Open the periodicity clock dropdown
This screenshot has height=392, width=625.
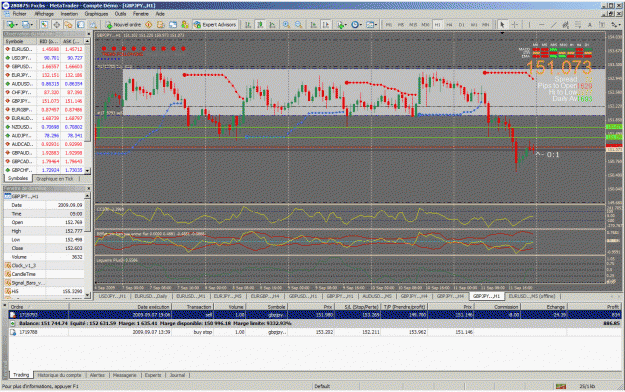[356, 25]
